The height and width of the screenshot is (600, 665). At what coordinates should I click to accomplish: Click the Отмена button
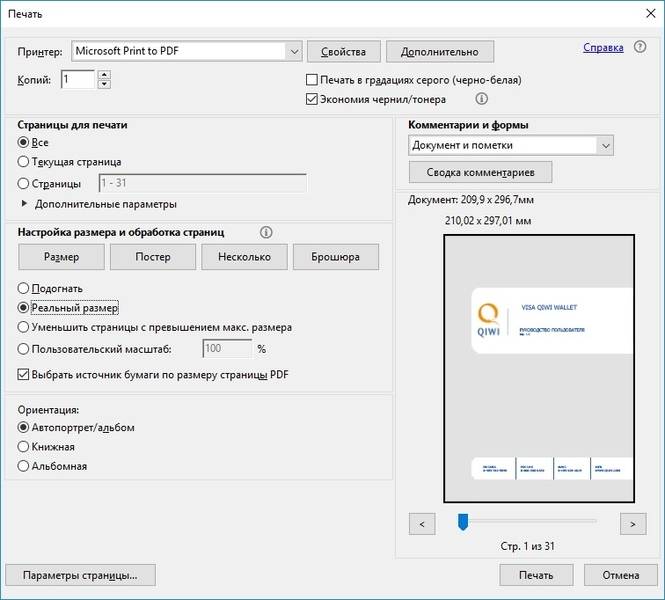621,575
